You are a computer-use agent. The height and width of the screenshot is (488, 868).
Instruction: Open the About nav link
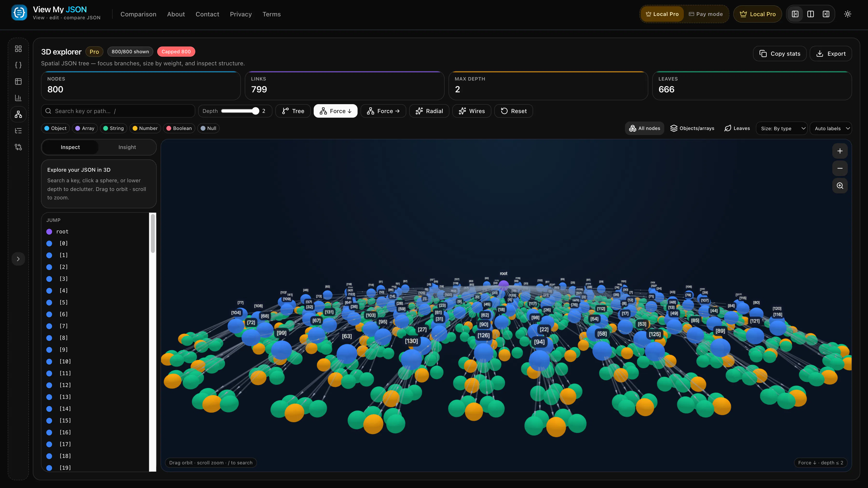(176, 14)
